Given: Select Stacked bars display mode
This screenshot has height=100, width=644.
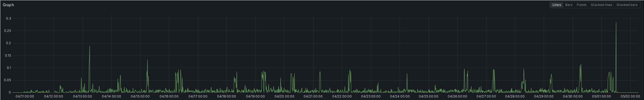Looking at the screenshot, I should coord(627,5).
